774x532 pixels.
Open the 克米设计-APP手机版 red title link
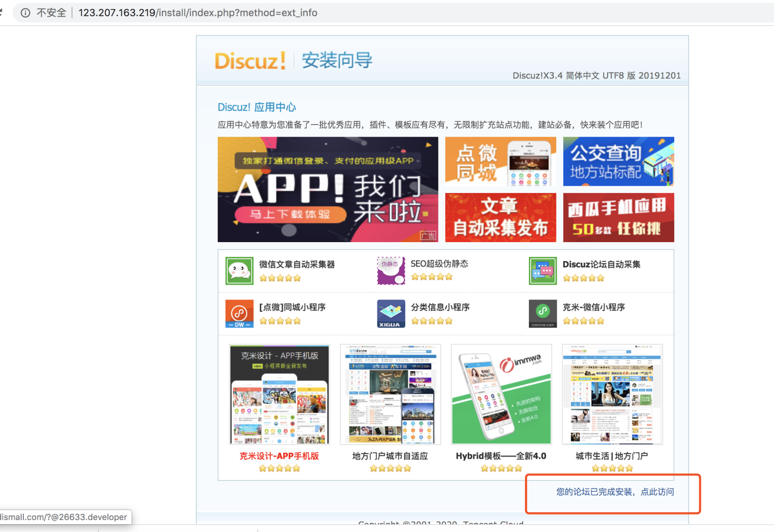point(279,456)
